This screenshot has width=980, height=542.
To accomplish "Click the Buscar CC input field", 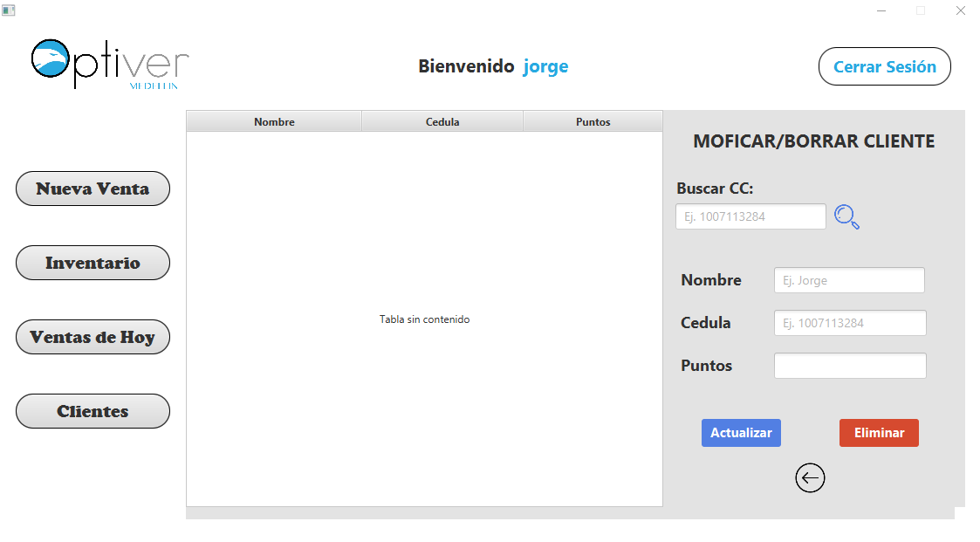I will click(x=750, y=216).
